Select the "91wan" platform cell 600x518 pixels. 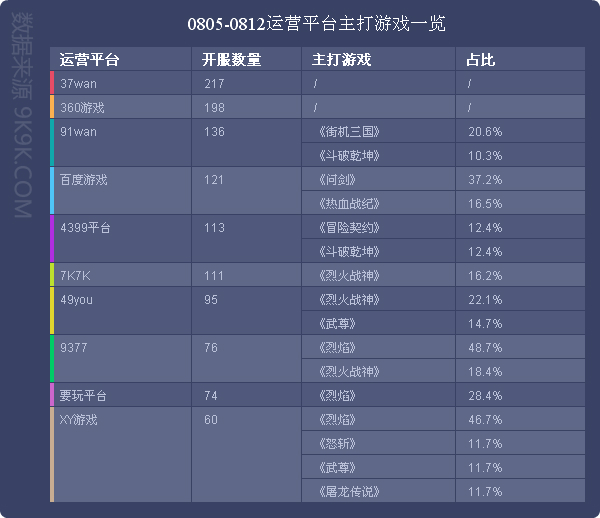(x=121, y=143)
